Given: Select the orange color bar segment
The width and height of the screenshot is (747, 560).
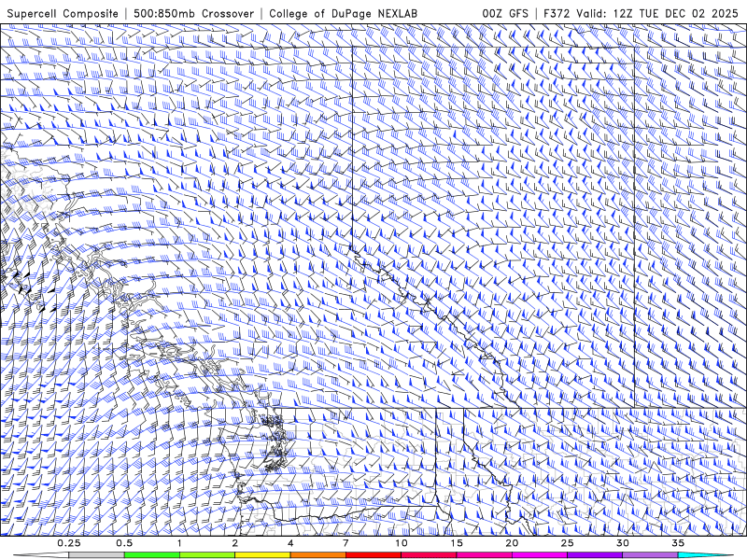Looking at the screenshot, I should [317, 554].
